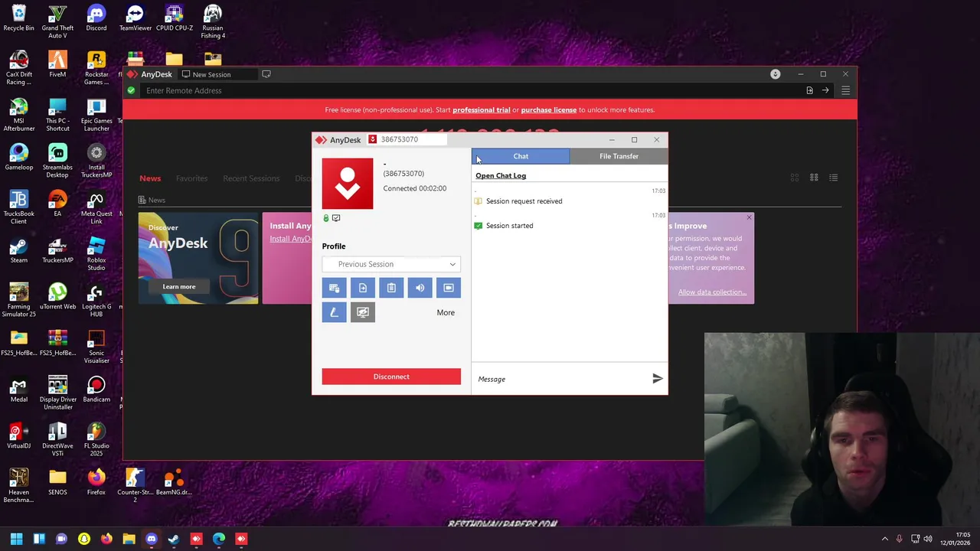The height and width of the screenshot is (551, 980).
Task: Click the red Disconnect button
Action: click(391, 377)
